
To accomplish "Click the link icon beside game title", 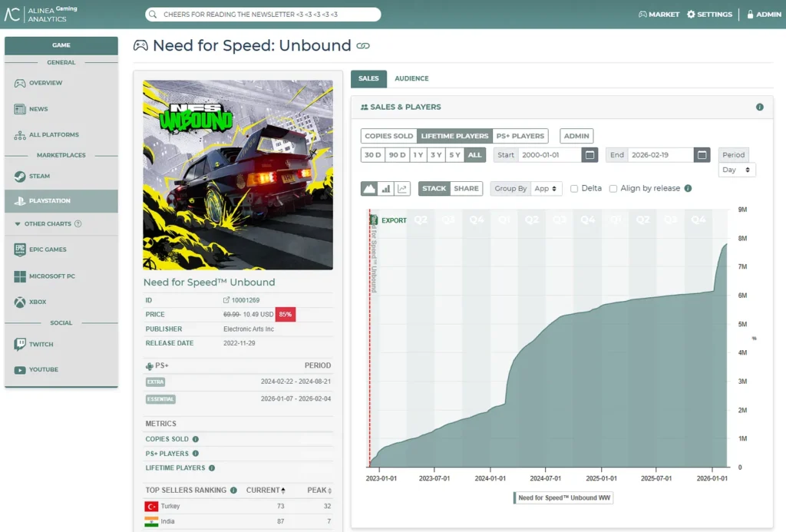I will point(363,46).
